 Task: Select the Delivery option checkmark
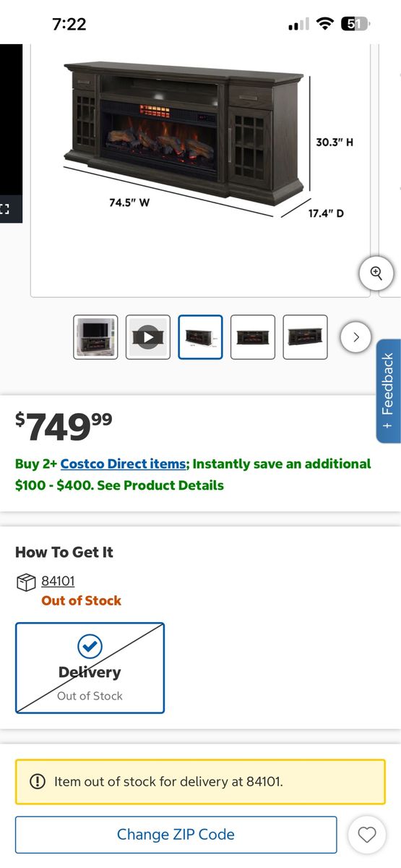point(90,647)
